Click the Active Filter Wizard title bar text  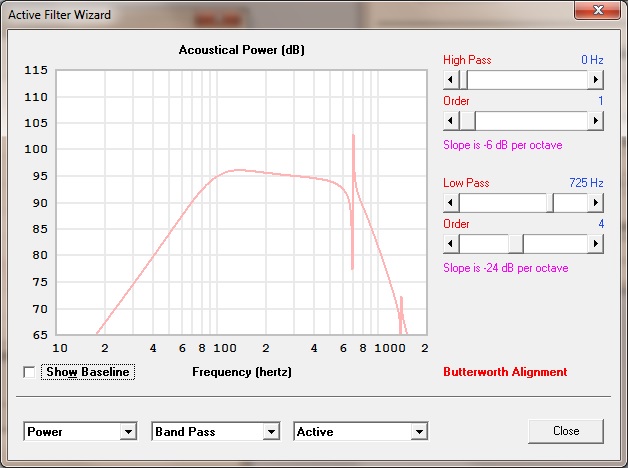tap(59, 15)
